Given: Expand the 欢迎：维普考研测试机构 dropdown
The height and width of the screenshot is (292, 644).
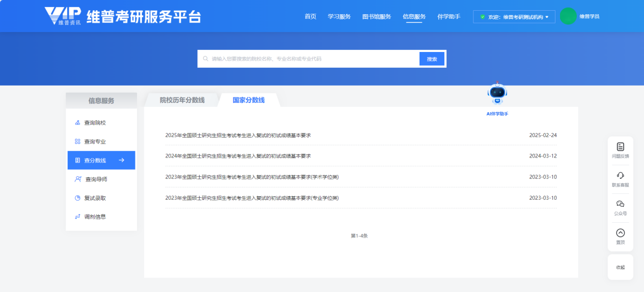Looking at the screenshot, I should click(514, 17).
